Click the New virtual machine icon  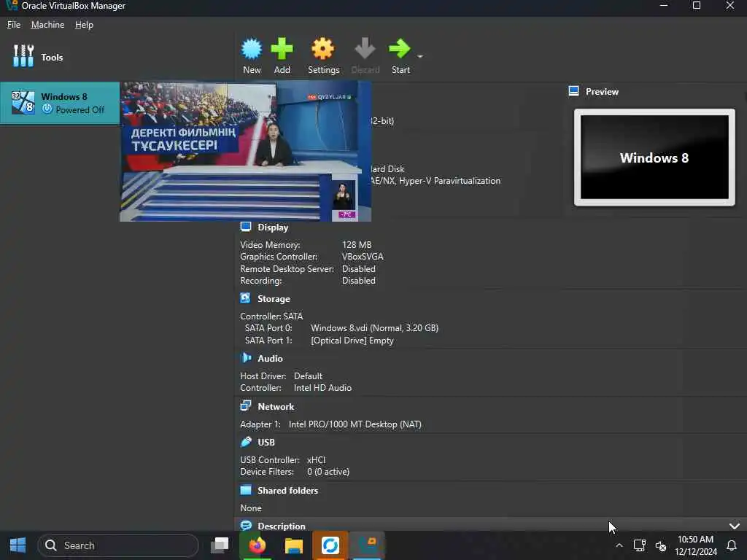pos(252,49)
